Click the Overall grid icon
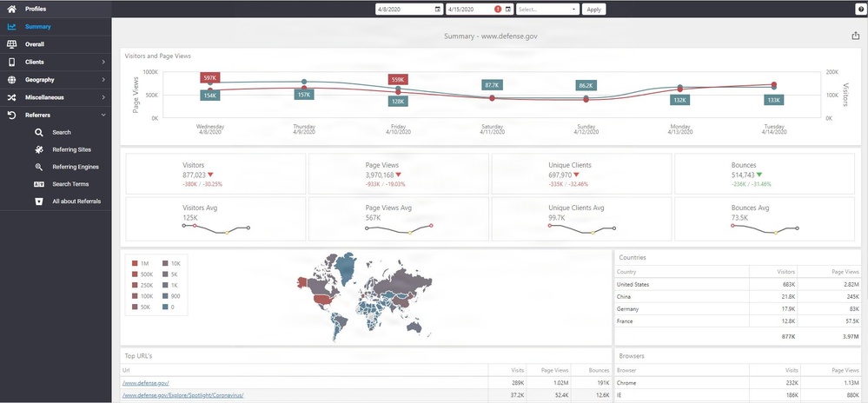The height and width of the screenshot is (403, 868). click(x=11, y=44)
